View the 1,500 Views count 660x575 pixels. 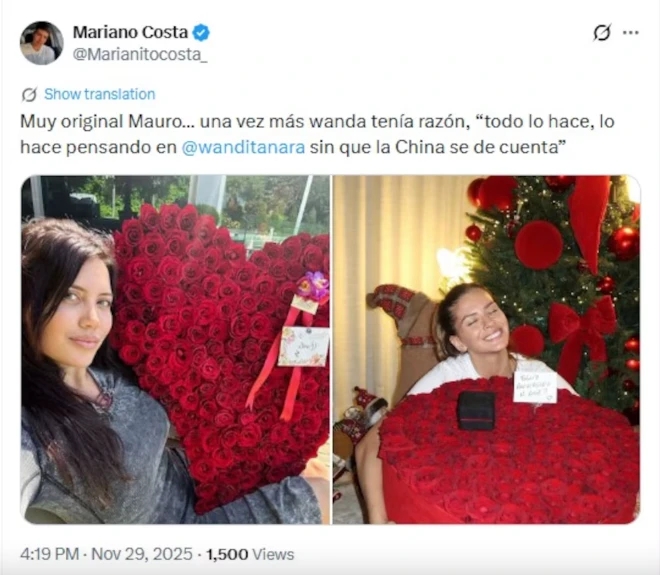coord(250,554)
